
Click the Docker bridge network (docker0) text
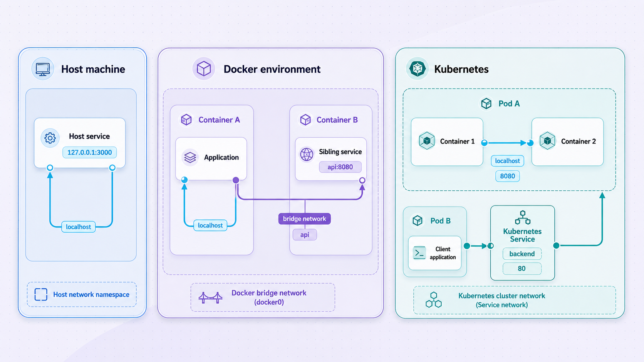point(269,297)
